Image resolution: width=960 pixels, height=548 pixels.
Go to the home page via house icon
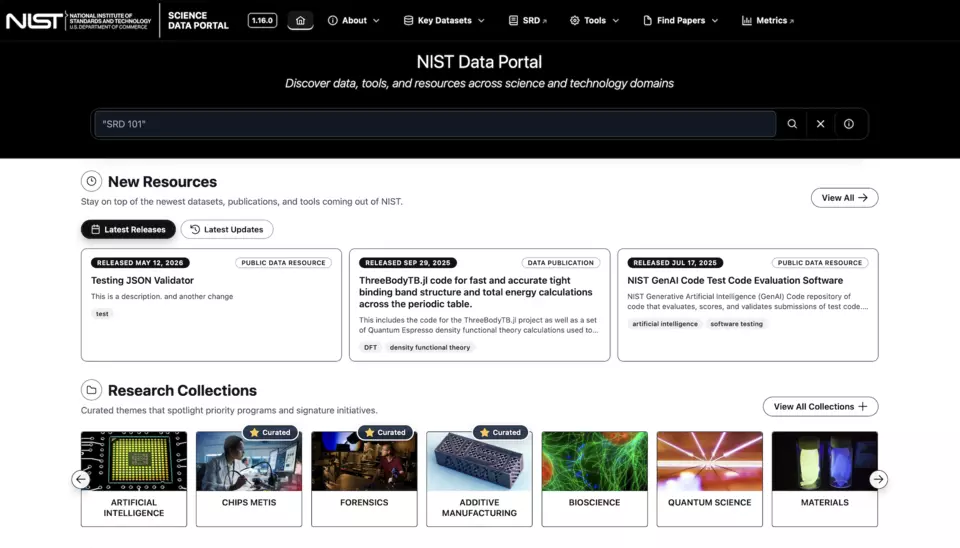(300, 20)
